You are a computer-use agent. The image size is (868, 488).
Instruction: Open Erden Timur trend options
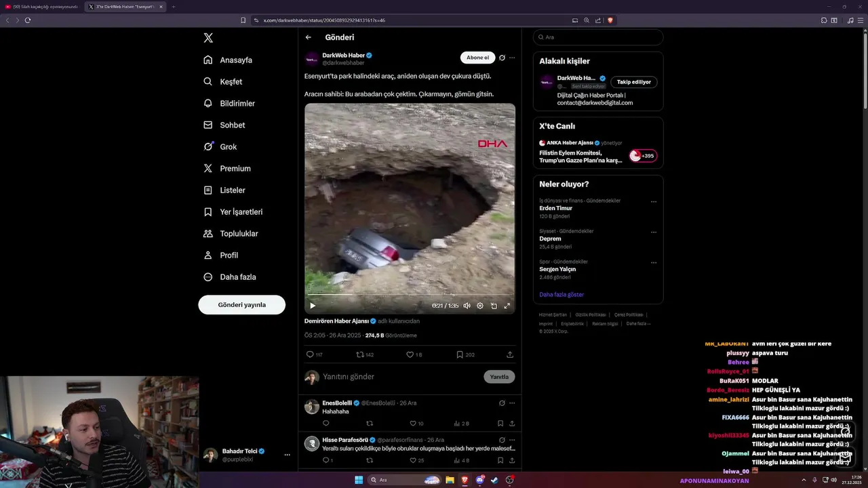[x=654, y=201]
